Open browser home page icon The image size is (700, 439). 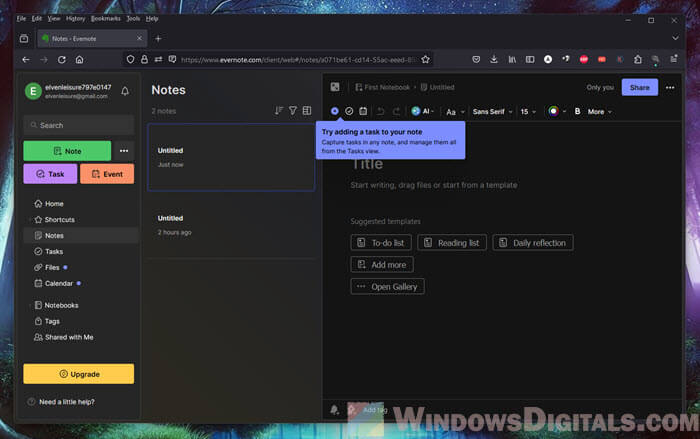pyautogui.click(x=79, y=59)
